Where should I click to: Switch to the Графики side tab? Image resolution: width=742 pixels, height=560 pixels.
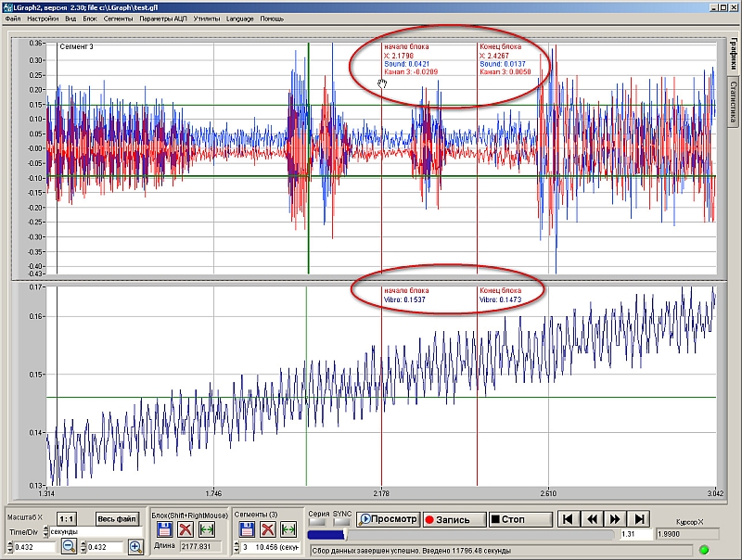coord(734,53)
